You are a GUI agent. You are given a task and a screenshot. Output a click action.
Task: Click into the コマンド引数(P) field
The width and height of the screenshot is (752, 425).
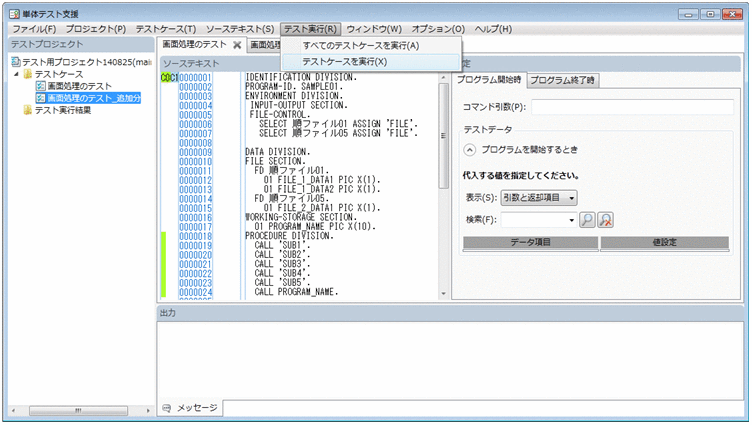632,107
